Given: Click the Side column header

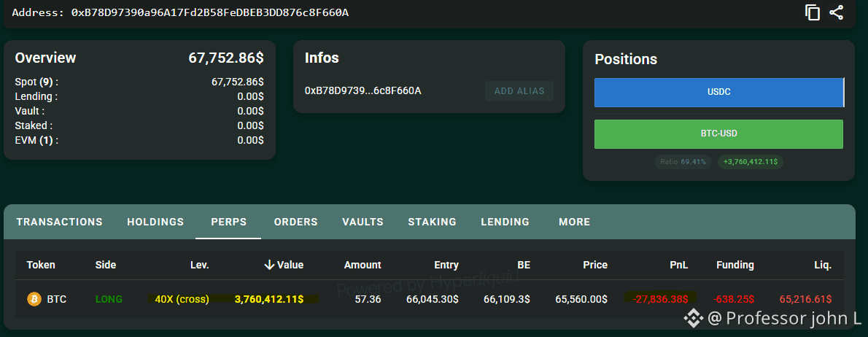Looking at the screenshot, I should point(106,265).
